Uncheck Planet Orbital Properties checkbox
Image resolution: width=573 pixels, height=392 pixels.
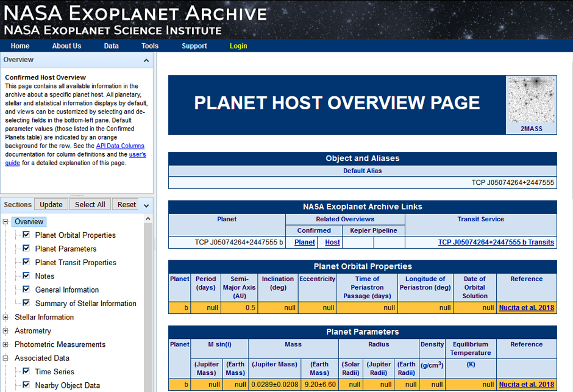coord(26,235)
